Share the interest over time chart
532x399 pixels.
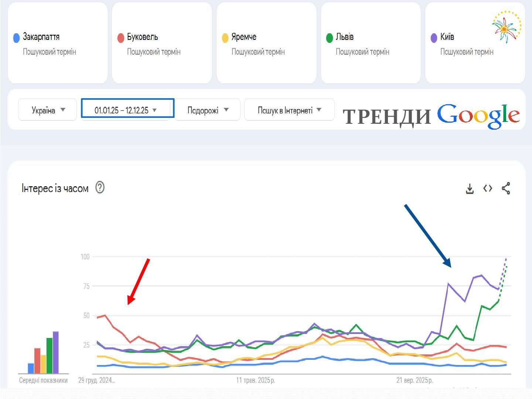point(506,188)
